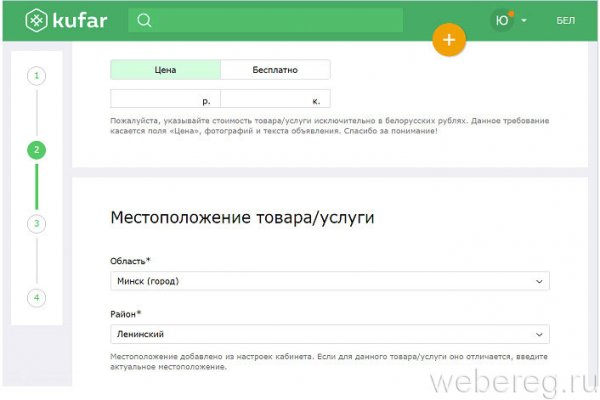The width and height of the screenshot is (600, 400).
Task: Click the Kufar brand name text
Action: pos(84,21)
